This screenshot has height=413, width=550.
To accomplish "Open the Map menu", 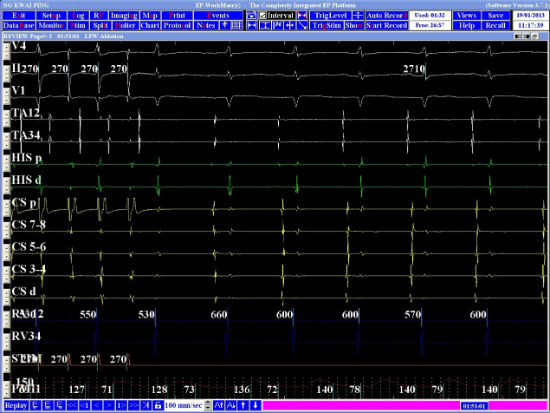I will click(x=150, y=15).
